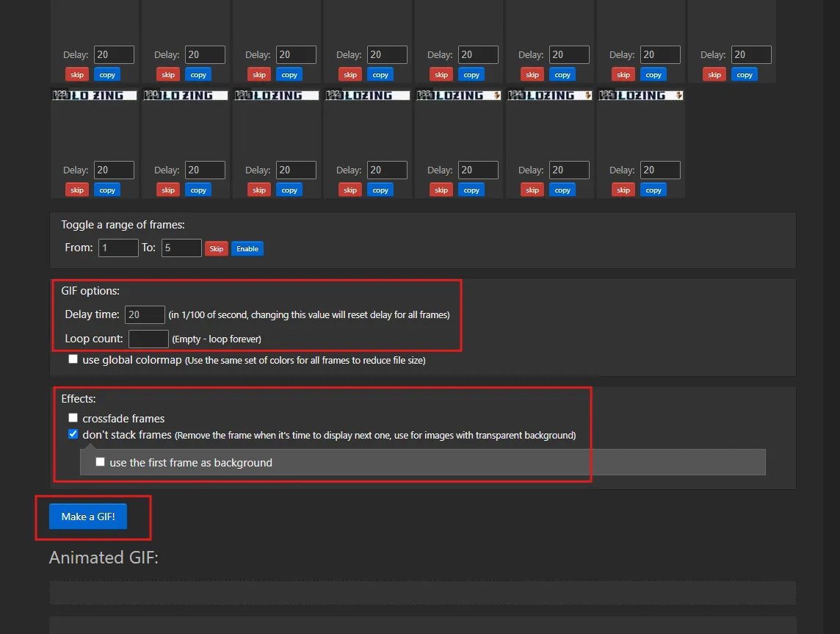Click red Skip button for frame range
Viewport: 840px width, 634px height.
(217, 248)
